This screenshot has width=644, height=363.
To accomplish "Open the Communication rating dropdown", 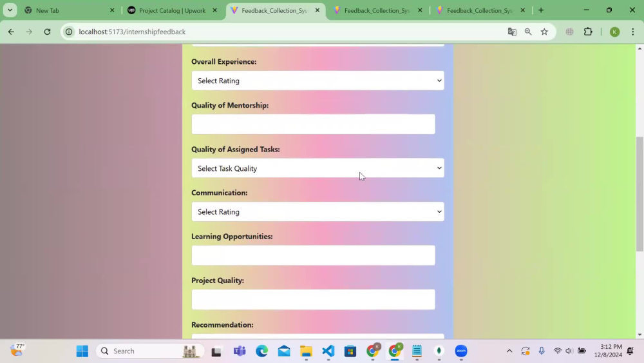I will point(317,211).
